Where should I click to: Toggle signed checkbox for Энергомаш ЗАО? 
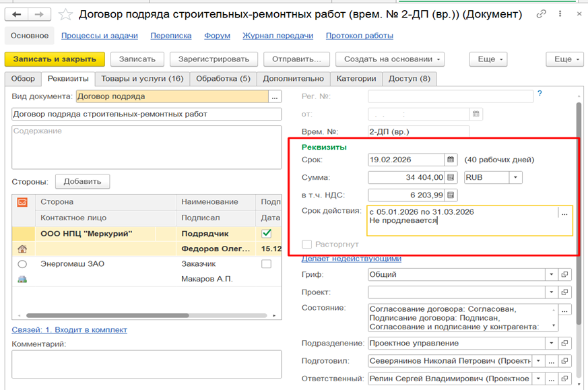click(267, 264)
